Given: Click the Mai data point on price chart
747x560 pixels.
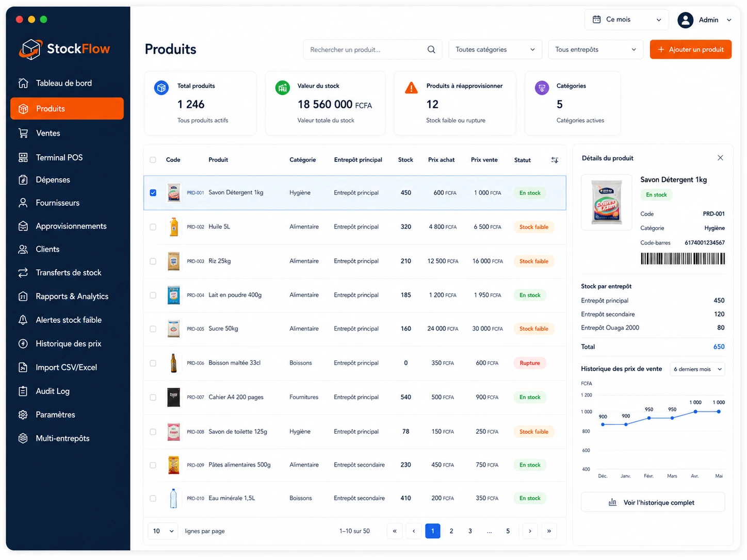Looking at the screenshot, I should (719, 411).
